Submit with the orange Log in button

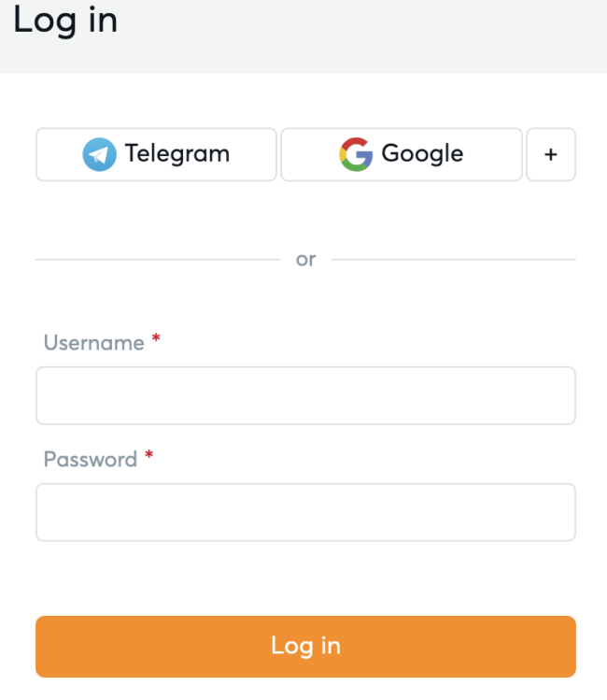[x=305, y=646]
